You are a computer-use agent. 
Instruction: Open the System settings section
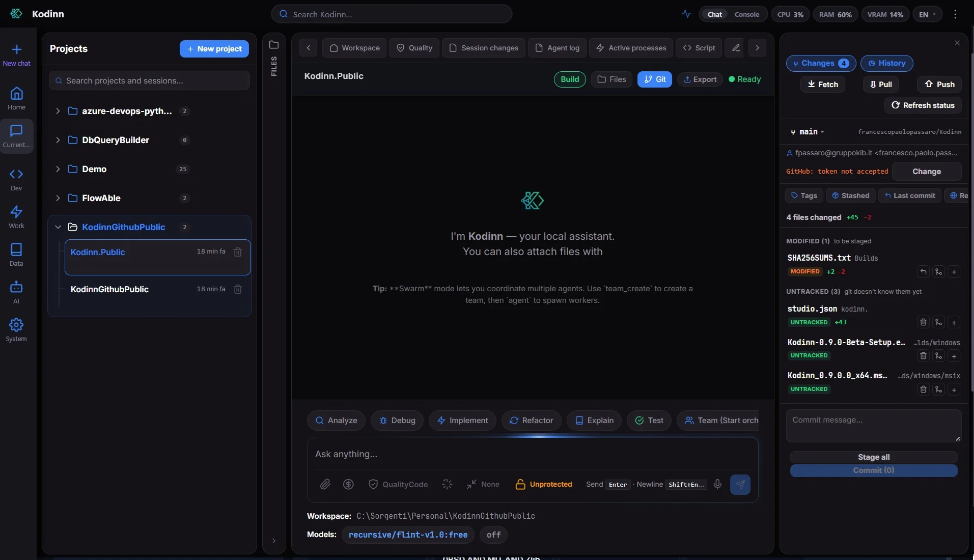(16, 330)
